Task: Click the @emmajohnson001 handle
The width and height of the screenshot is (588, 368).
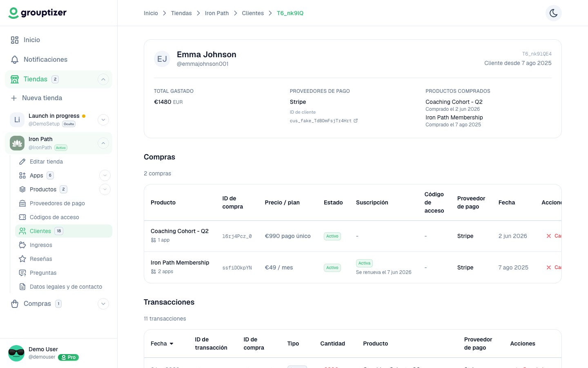Action: pos(203,64)
